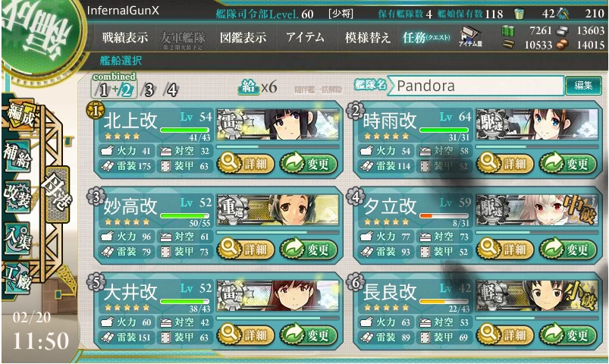Click 時雨改 ship portrait thumbnail
Screen dimensions: 609x364
tap(537, 124)
